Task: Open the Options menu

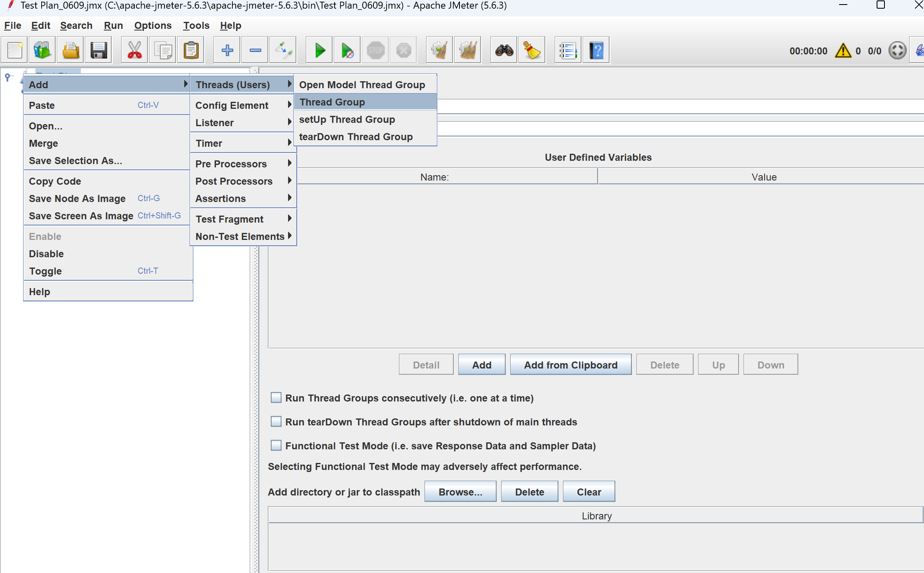Action: tap(152, 26)
